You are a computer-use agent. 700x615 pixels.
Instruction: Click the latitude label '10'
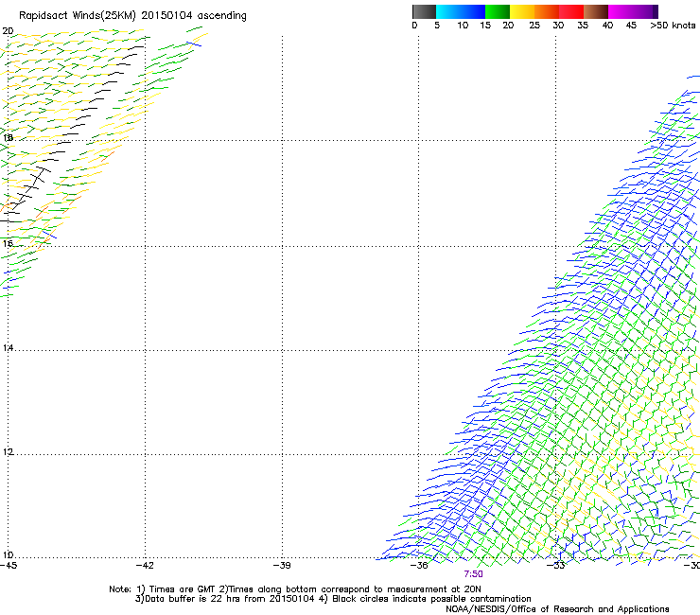pyautogui.click(x=8, y=555)
